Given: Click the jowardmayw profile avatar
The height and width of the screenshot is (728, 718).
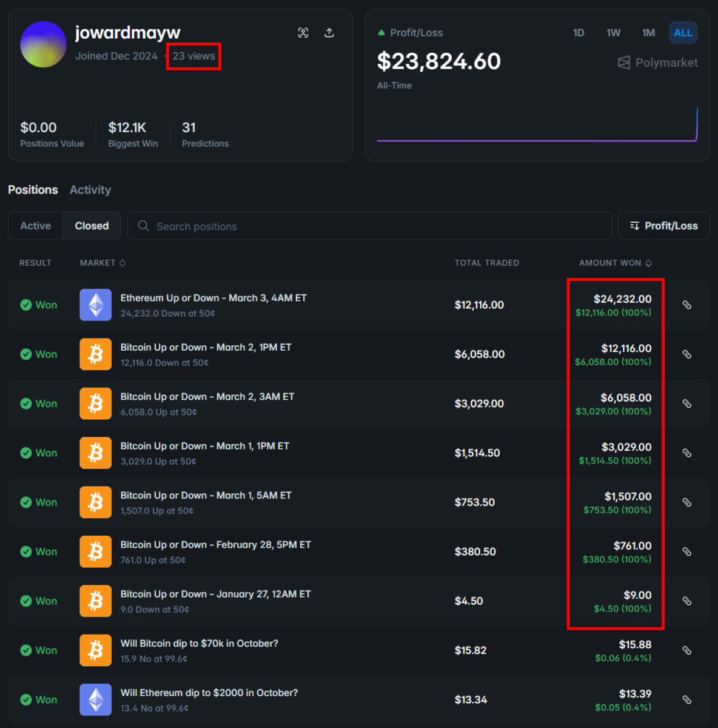Looking at the screenshot, I should [43, 44].
